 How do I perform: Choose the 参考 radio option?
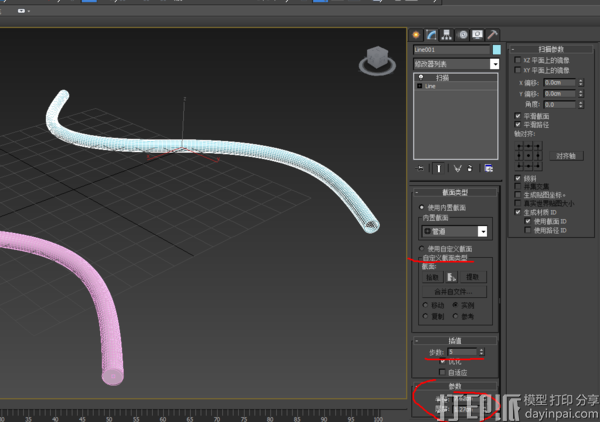point(455,316)
